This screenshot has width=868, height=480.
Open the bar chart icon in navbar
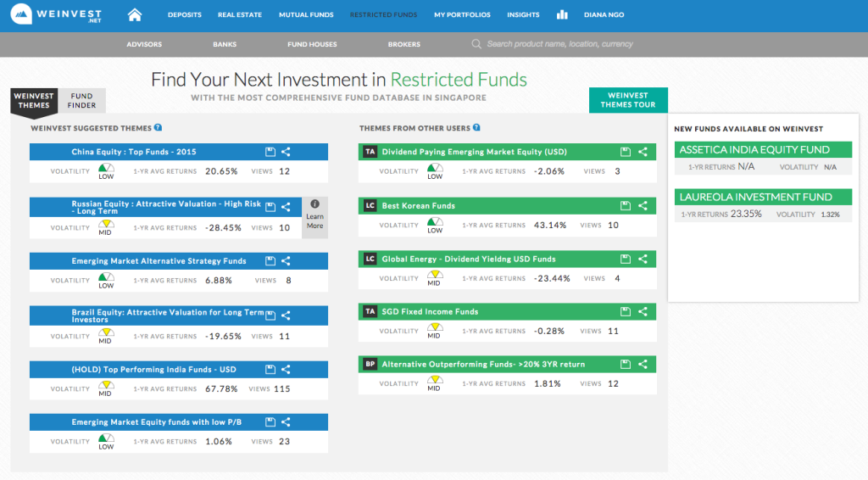(562, 15)
